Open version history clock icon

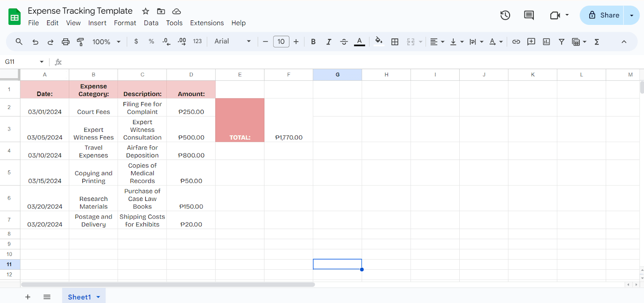[505, 15]
